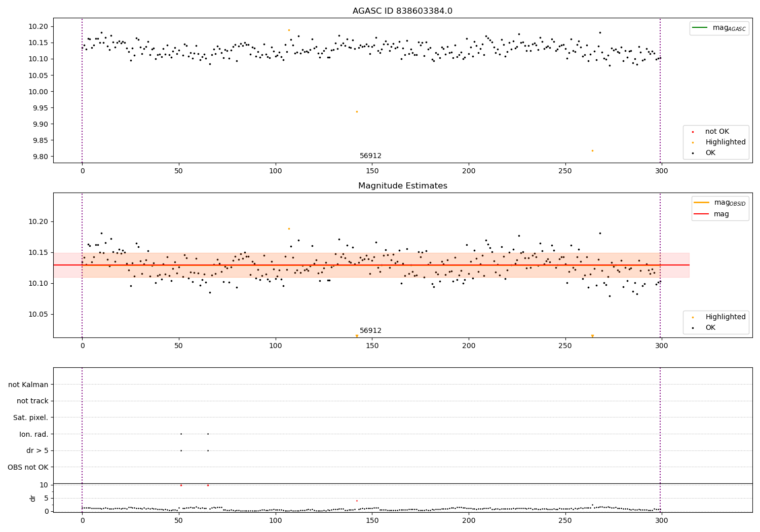Viewport: 760px width, 532px height.
Task: Select the mag OBSID legend entry in middle panel
Action: [x=719, y=203]
